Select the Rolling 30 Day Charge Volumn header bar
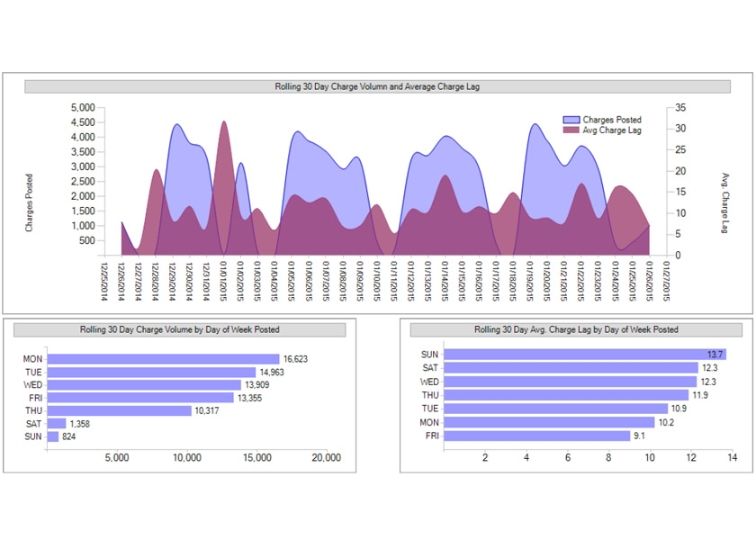The image size is (756, 540). (377, 86)
